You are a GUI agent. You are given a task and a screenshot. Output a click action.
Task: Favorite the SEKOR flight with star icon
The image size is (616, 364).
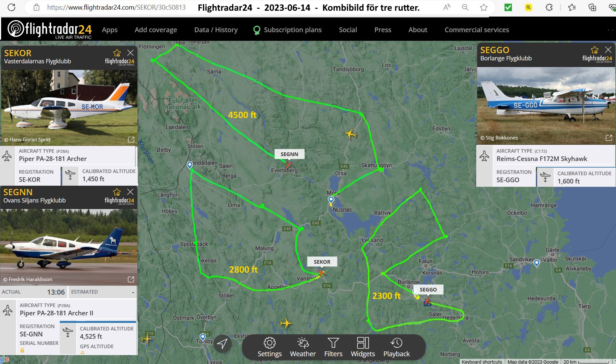coord(117,53)
